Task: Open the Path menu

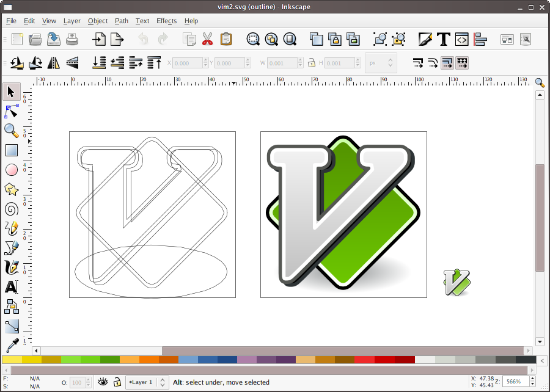Action: pyautogui.click(x=122, y=21)
